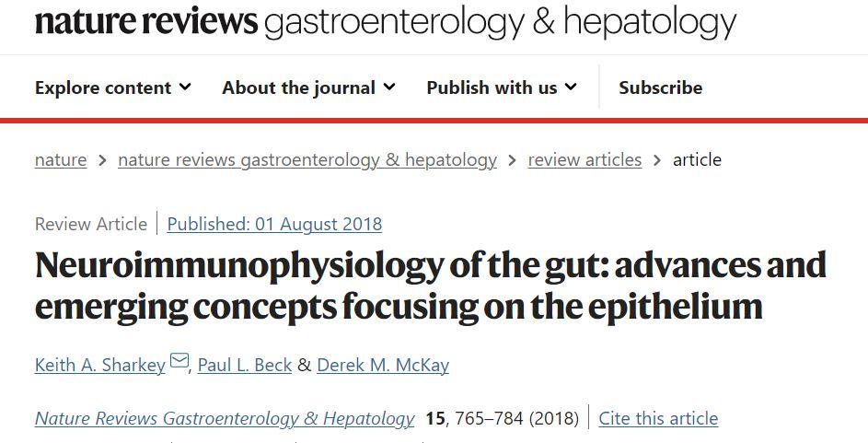Screen dimensions: 868x443
Task: Open the Publish with us menu
Action: [492, 88]
